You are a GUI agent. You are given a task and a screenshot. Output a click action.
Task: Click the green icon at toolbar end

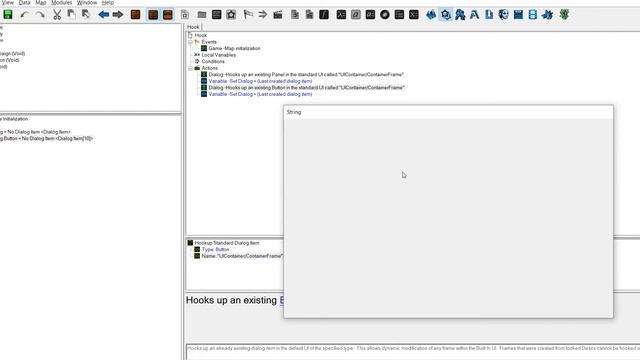coord(564,15)
